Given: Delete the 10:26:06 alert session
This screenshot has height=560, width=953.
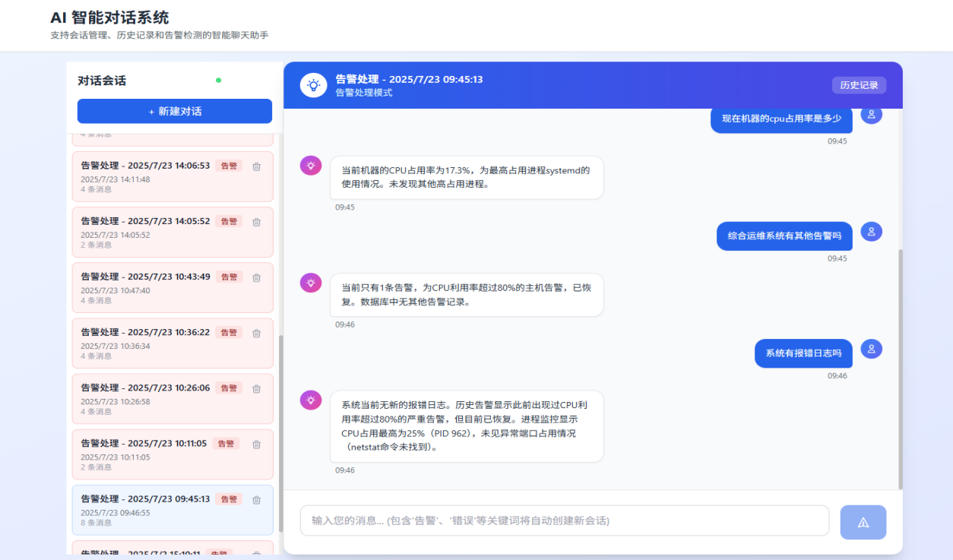Looking at the screenshot, I should pos(256,388).
